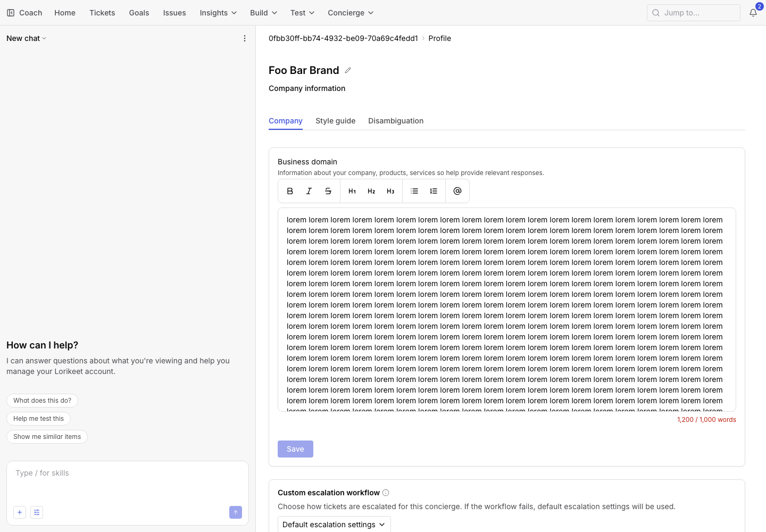The width and height of the screenshot is (766, 532).
Task: Open the Insights menu
Action: coord(218,13)
